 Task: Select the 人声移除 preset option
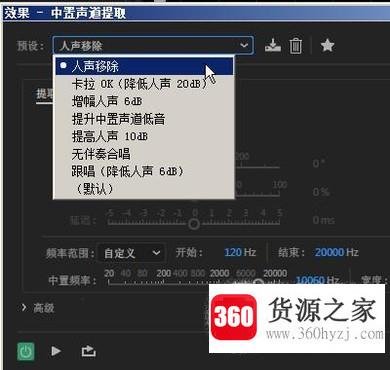pos(144,66)
